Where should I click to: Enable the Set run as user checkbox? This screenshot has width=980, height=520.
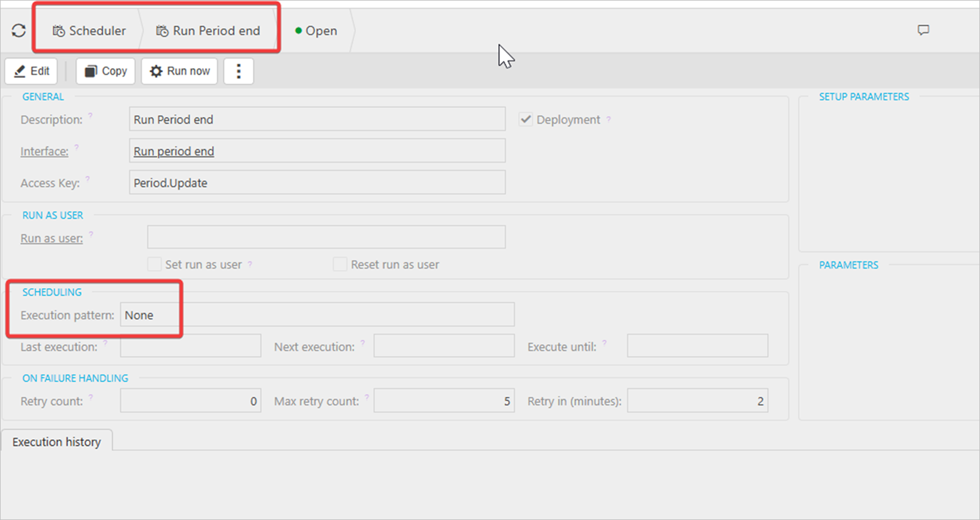click(154, 264)
